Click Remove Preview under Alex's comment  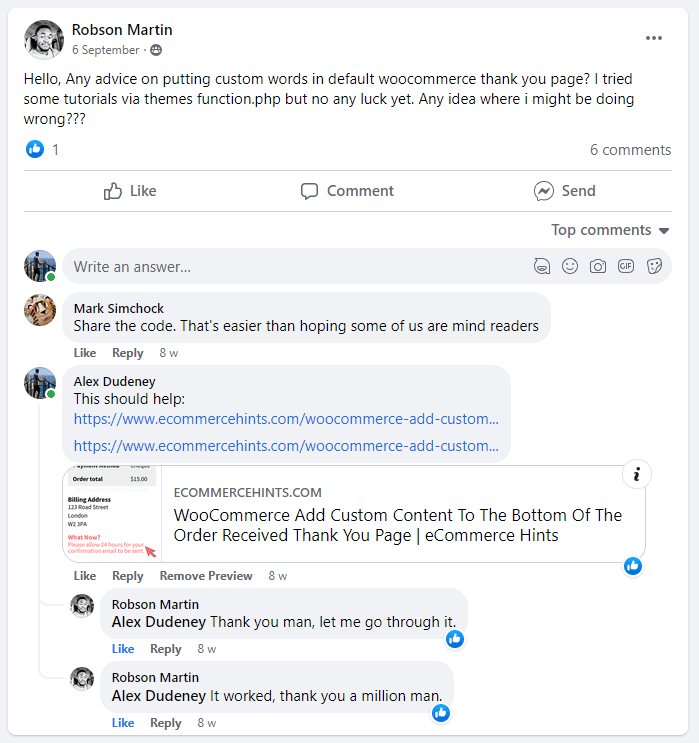[206, 576]
